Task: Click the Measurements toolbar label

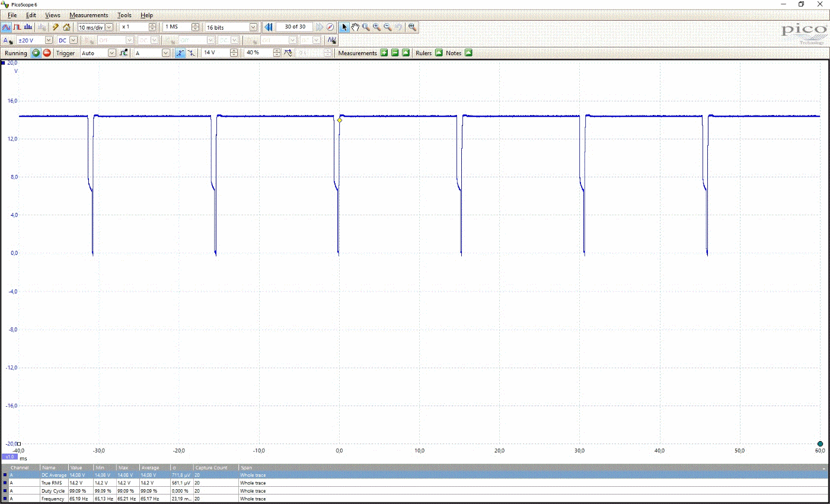Action: (x=357, y=53)
